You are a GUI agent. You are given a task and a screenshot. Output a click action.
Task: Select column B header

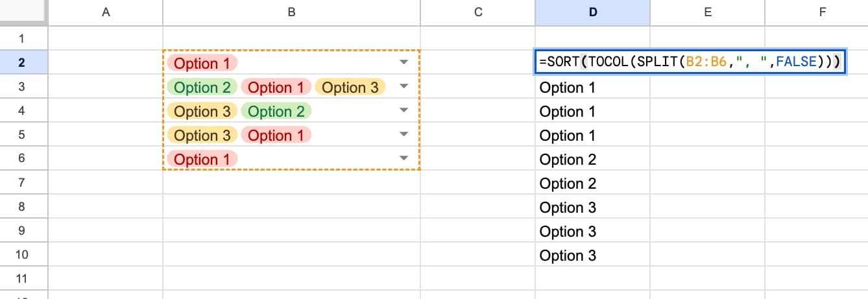291,12
